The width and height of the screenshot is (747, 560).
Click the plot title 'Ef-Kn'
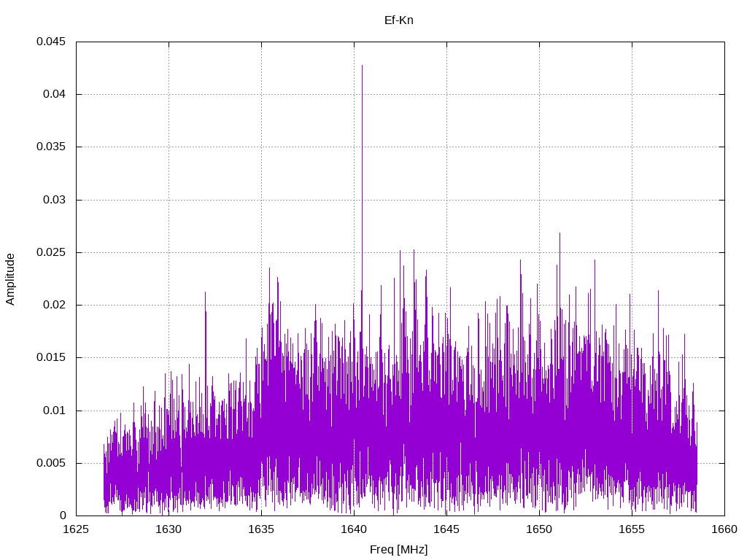click(399, 20)
